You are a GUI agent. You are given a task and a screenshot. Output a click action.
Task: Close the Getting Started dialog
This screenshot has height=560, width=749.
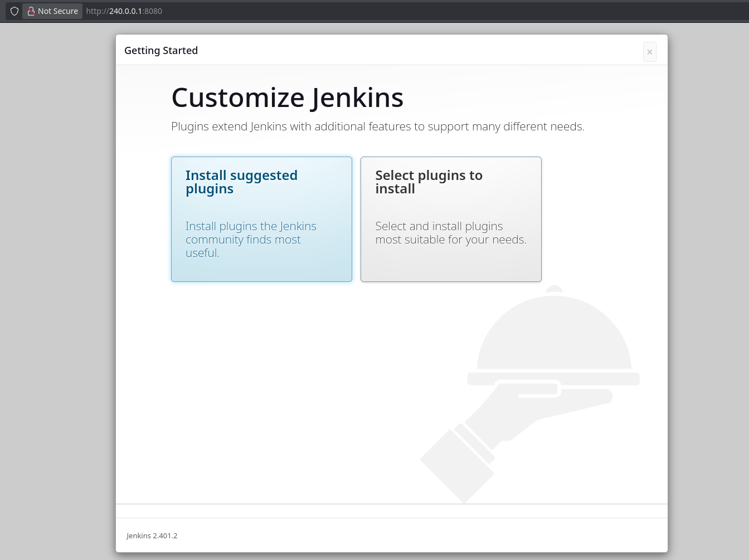click(649, 52)
